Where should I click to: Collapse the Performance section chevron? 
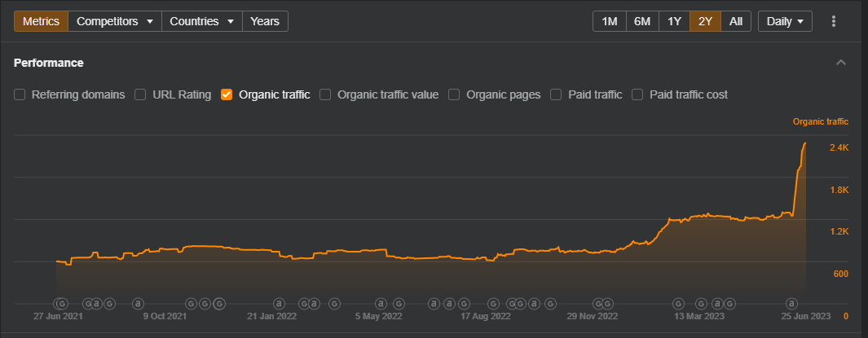click(x=841, y=63)
